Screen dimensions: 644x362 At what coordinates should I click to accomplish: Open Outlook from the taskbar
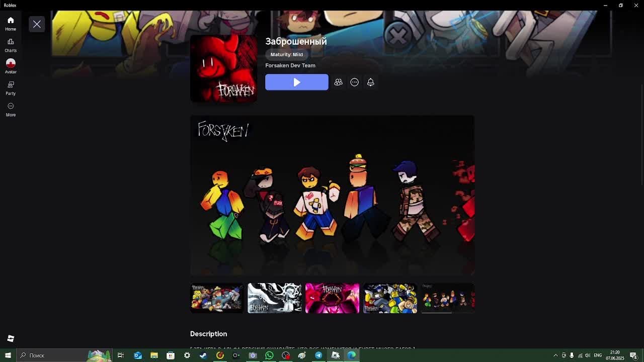coord(137,355)
